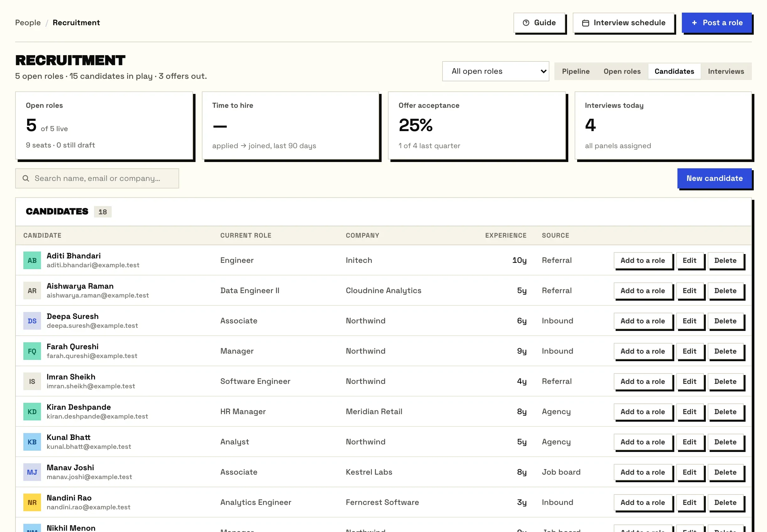Viewport: 767px width, 532px height.
Task: Focus the candidate search field
Action: click(x=97, y=178)
